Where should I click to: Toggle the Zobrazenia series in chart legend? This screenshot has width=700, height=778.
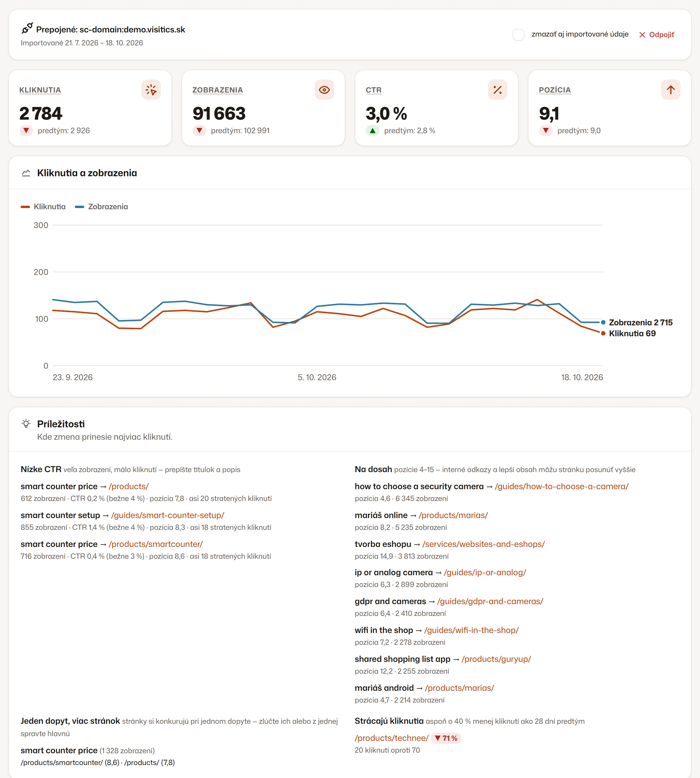pyautogui.click(x=102, y=207)
